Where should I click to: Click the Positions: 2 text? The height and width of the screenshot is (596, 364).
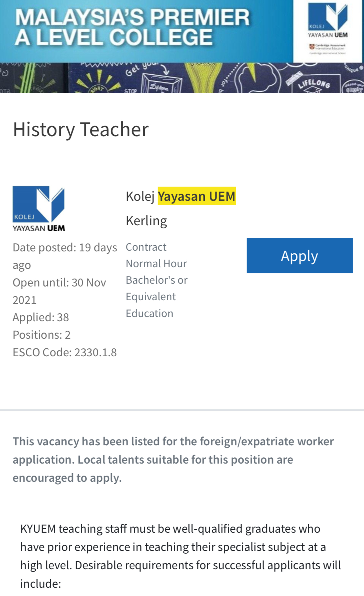[42, 335]
